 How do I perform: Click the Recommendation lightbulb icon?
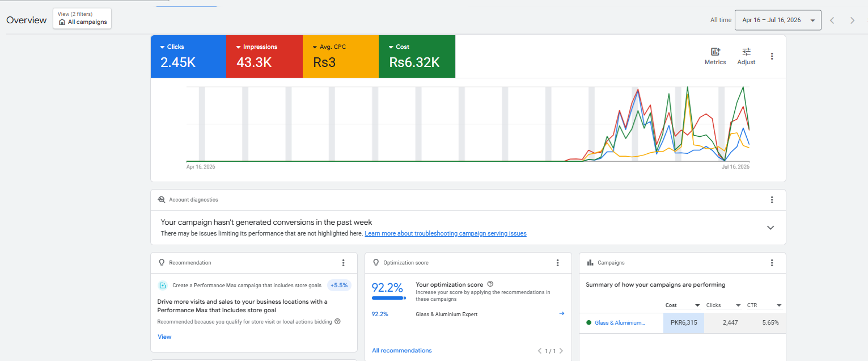[162, 263]
